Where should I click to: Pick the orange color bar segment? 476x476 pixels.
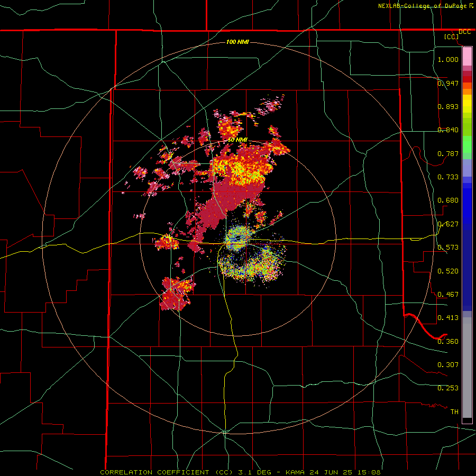pos(467,91)
